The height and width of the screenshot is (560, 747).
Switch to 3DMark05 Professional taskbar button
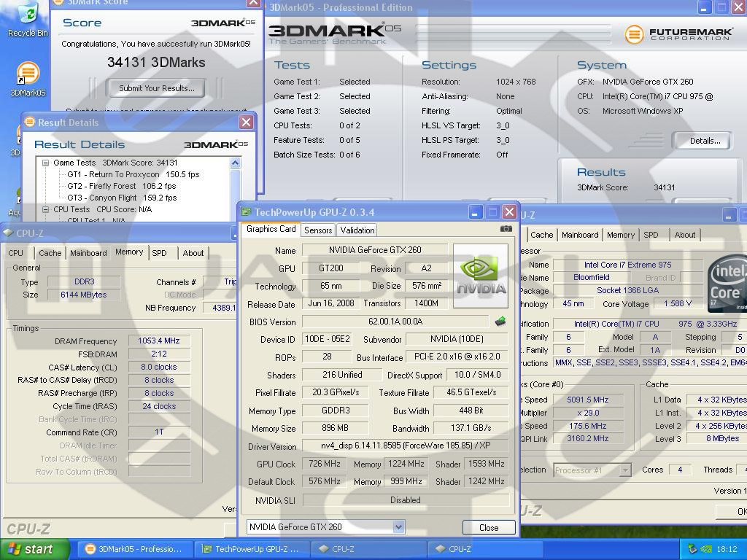[134, 549]
